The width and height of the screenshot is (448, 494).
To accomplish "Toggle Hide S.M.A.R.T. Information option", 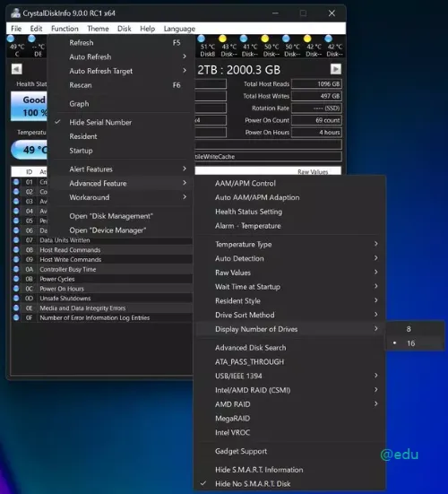I will tap(289, 470).
